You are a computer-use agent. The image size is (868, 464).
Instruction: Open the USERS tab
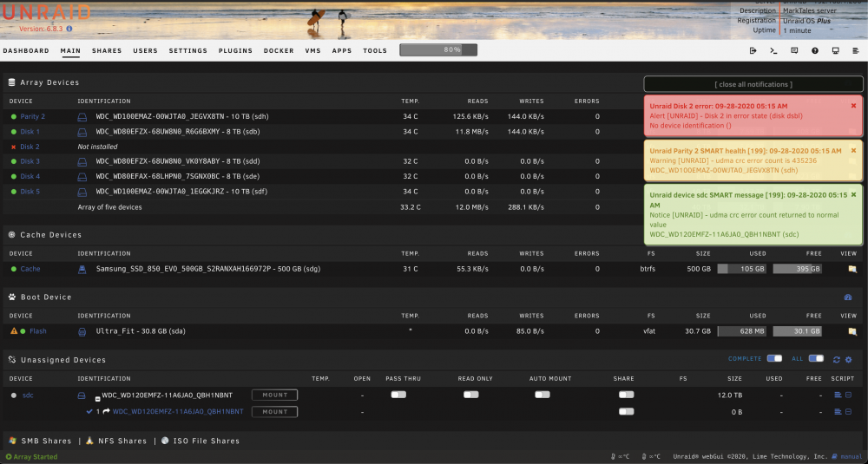tap(146, 50)
